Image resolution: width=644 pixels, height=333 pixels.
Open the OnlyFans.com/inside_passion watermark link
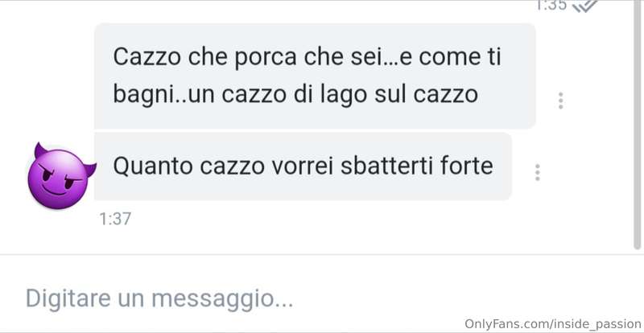tap(553, 323)
